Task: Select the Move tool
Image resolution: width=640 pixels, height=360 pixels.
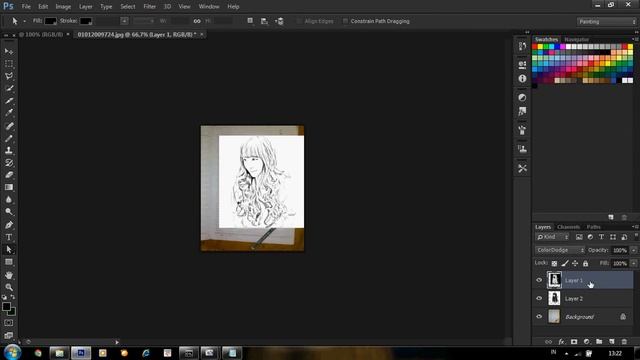Action: [x=9, y=51]
